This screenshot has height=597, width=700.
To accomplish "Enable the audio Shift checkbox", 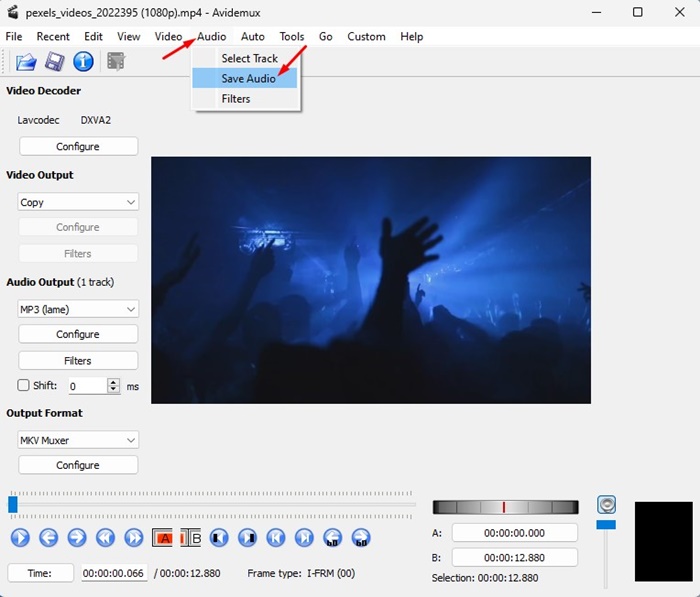I will [23, 385].
